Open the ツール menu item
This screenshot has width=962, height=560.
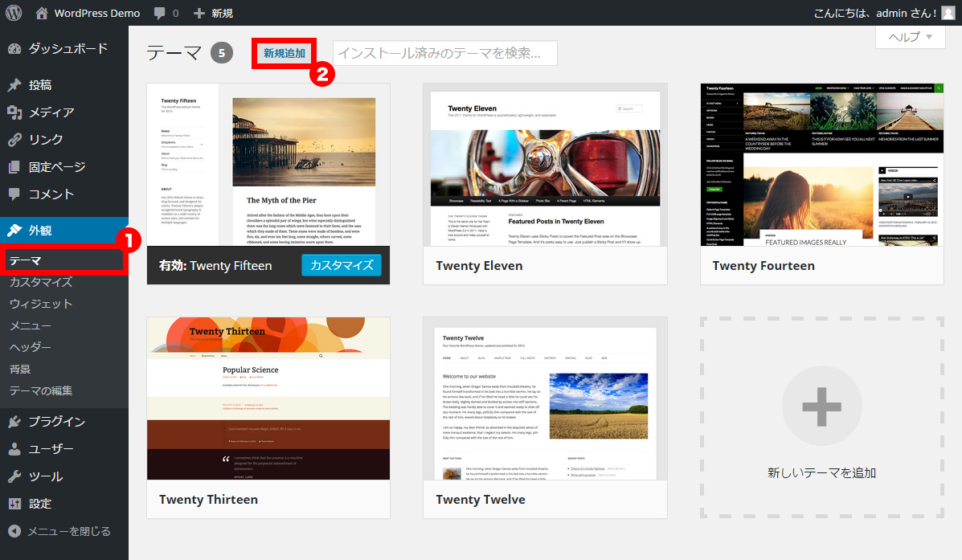63,476
